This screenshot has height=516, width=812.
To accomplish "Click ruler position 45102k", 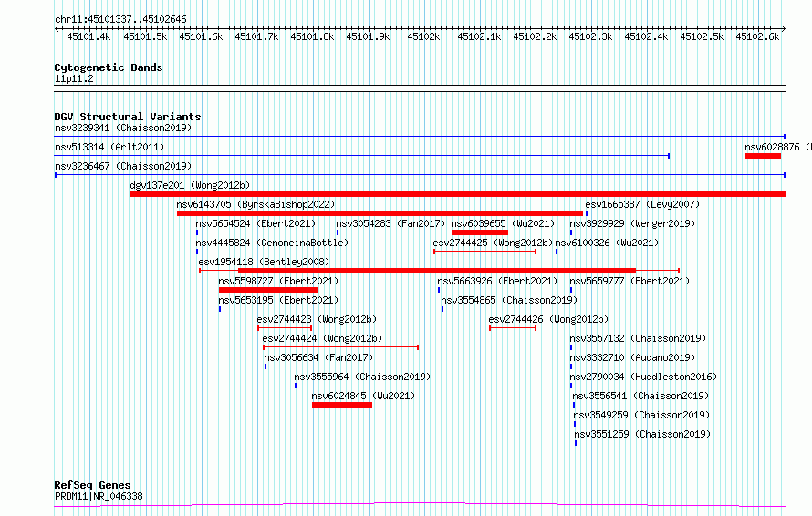I will coord(423,36).
